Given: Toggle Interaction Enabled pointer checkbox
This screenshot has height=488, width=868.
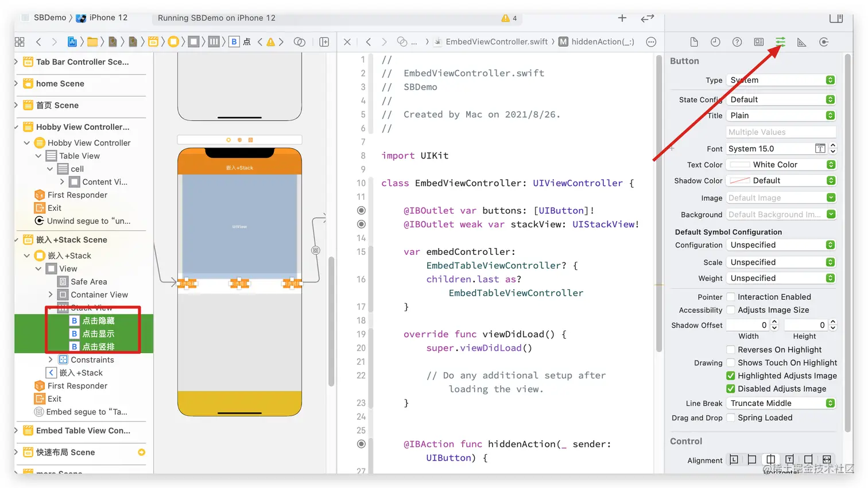Looking at the screenshot, I should pyautogui.click(x=731, y=297).
